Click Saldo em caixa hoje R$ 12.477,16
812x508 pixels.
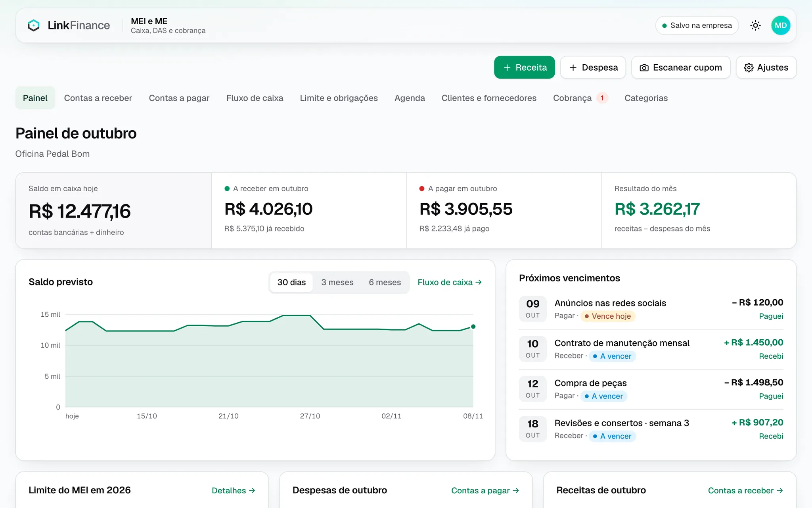click(x=80, y=211)
